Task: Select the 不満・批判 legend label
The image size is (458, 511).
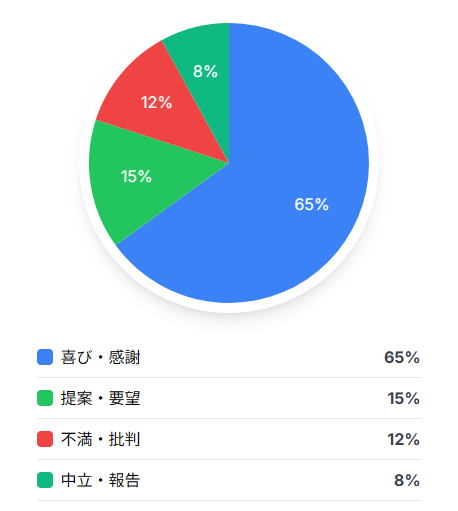Action: pos(100,439)
